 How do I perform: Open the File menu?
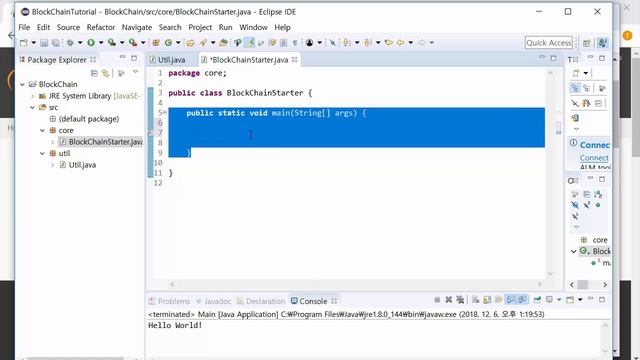[24, 27]
